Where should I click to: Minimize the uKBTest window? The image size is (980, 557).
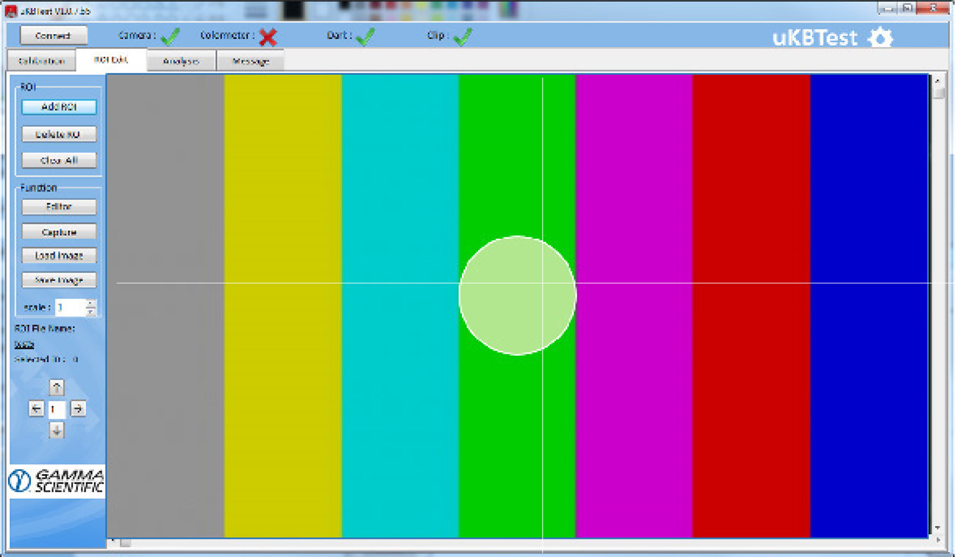coord(887,8)
